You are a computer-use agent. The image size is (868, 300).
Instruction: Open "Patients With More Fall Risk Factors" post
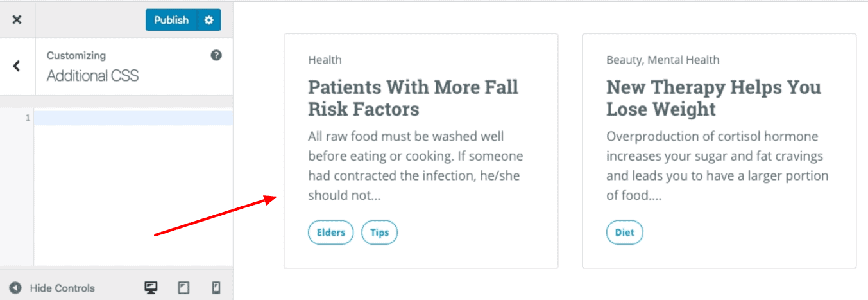pos(413,98)
